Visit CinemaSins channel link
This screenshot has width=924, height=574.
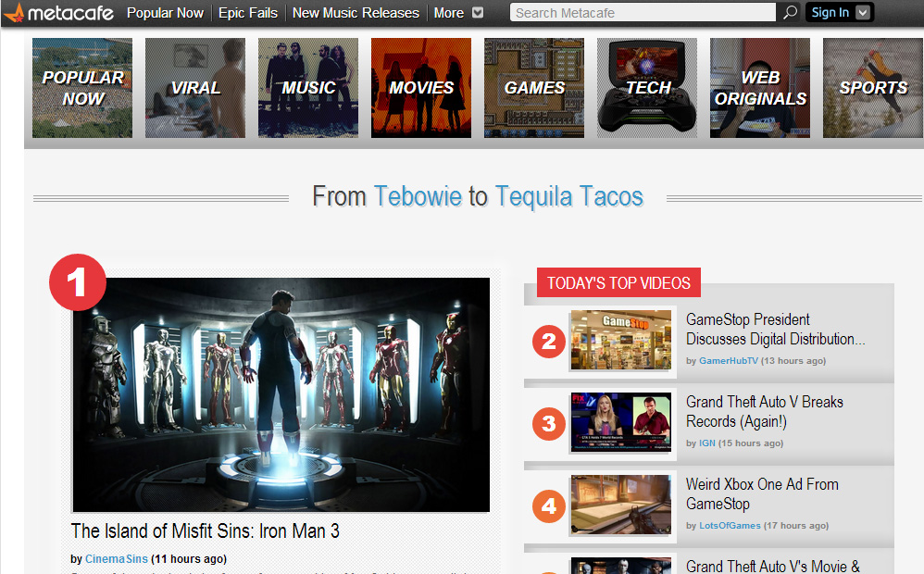click(116, 558)
